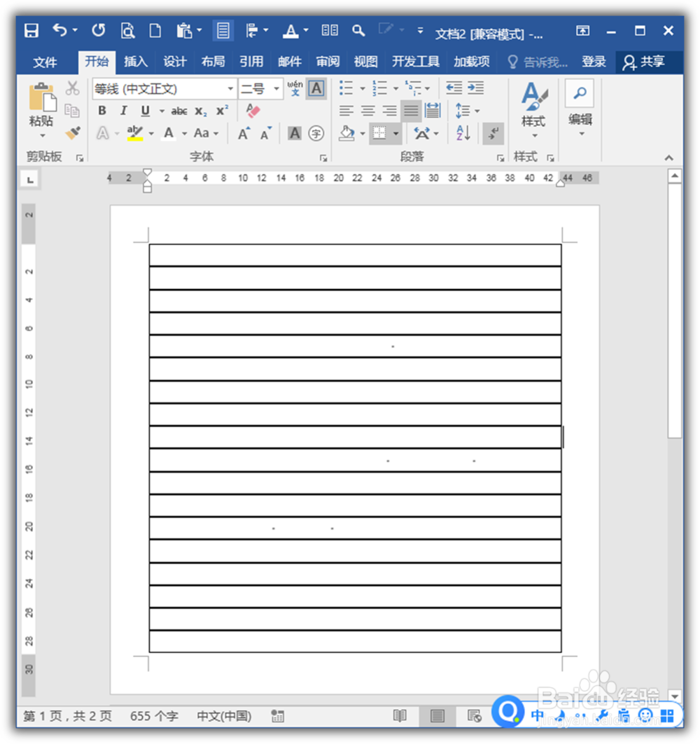Switch to Read Mode view in status bar
Image resolution: width=700 pixels, height=744 pixels.
coord(400,716)
